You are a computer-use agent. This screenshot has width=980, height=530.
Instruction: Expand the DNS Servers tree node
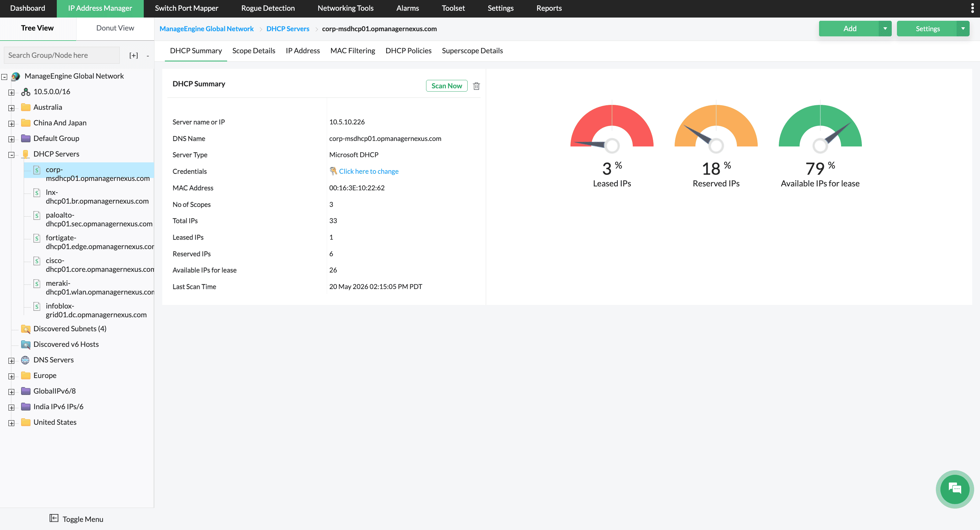point(11,361)
